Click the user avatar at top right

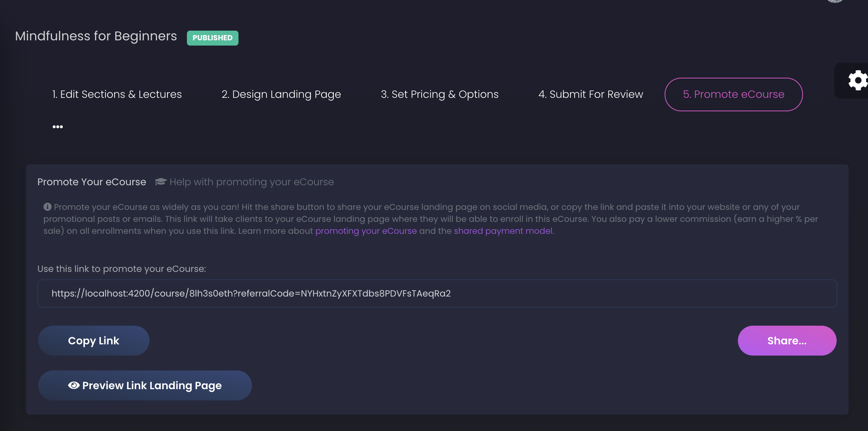835,1
